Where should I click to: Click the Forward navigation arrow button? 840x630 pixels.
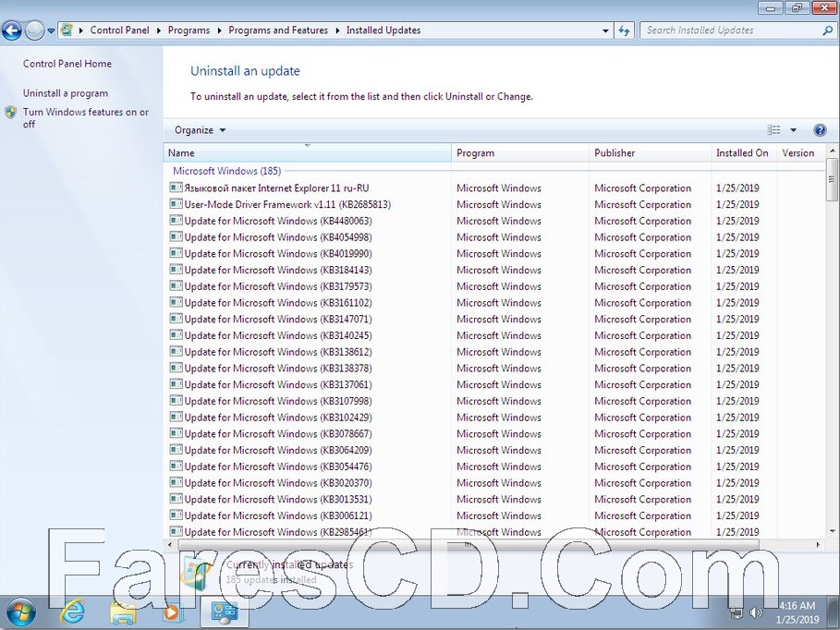(x=34, y=30)
